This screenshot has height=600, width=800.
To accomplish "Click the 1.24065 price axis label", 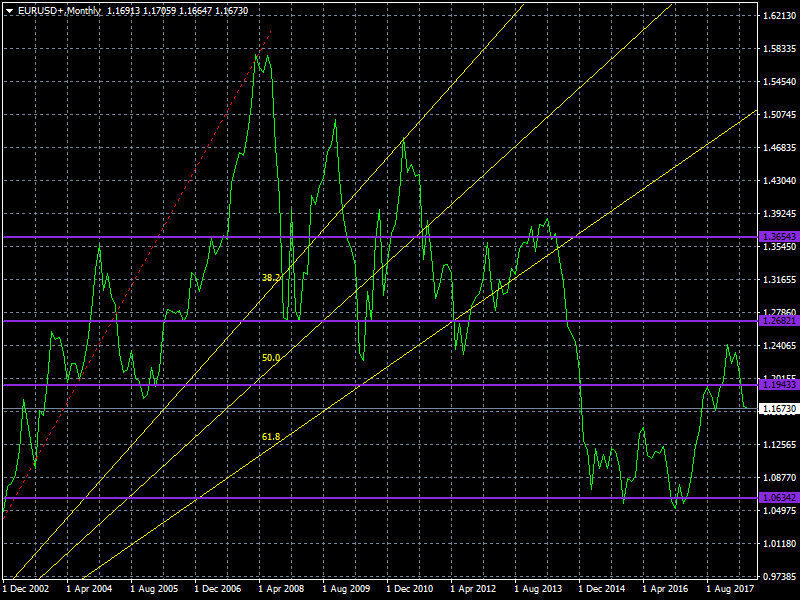I will pos(779,346).
